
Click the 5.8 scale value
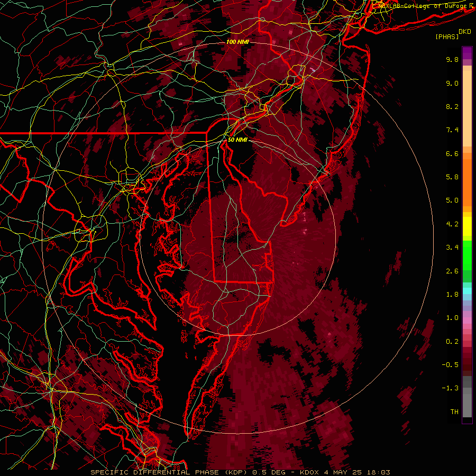coord(452,177)
